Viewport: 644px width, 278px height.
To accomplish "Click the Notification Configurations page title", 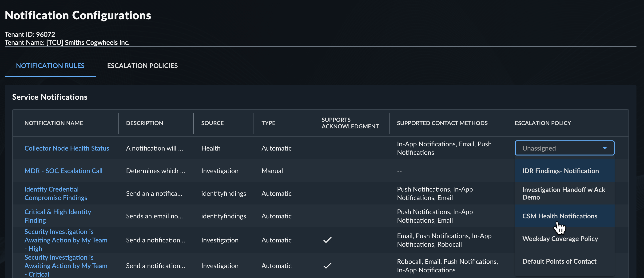I will click(78, 15).
